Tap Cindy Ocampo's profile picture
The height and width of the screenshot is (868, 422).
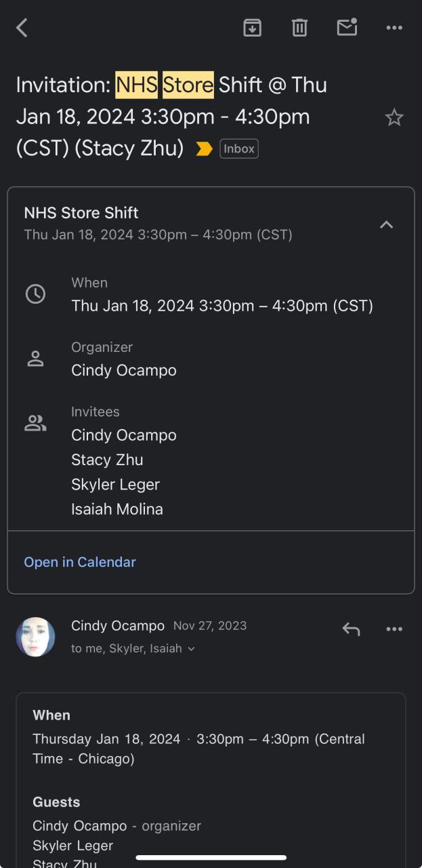pos(35,637)
